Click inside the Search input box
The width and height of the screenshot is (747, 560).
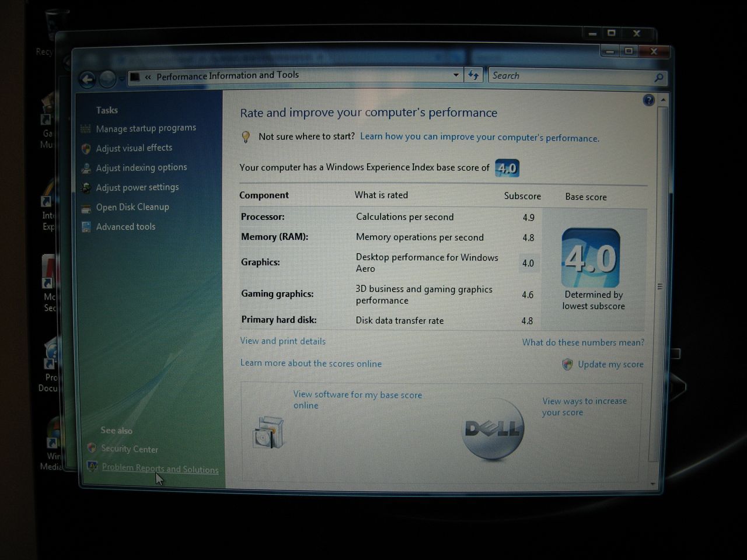(572, 76)
